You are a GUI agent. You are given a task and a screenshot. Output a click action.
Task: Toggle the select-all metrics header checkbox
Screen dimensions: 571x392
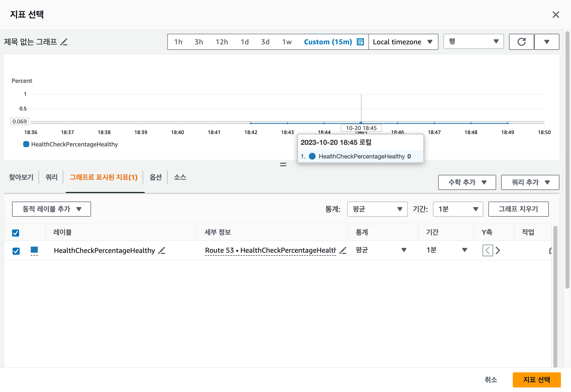point(16,233)
